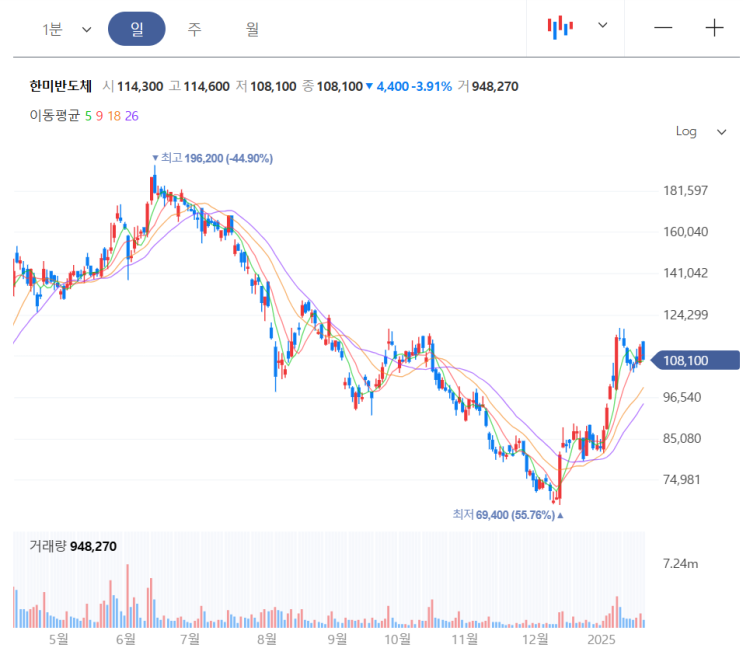Screen dimensions: 743x662
Task: Expand the chart type dropdown arrow
Action: click(x=602, y=26)
